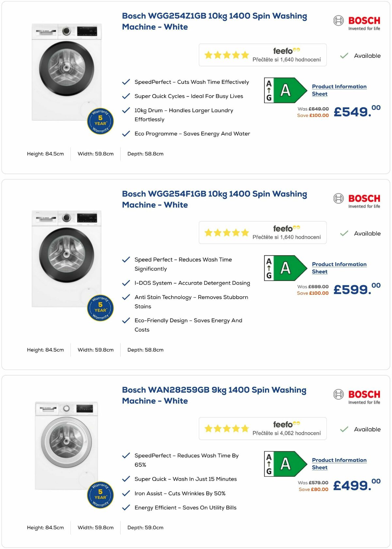Open Product Information Sheet for WAN28259GB
The width and height of the screenshot is (392, 549).
click(x=339, y=464)
